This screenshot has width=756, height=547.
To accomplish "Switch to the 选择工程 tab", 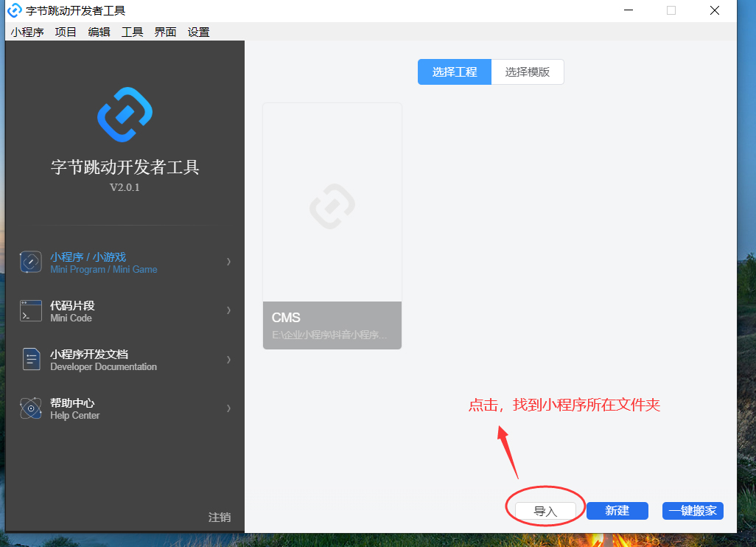I will (455, 72).
